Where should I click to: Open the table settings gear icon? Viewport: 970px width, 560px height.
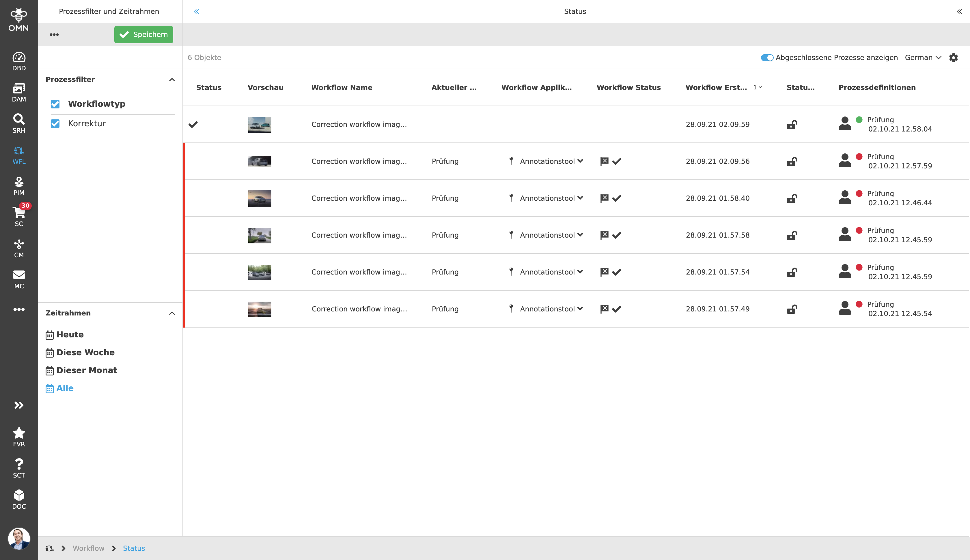953,58
